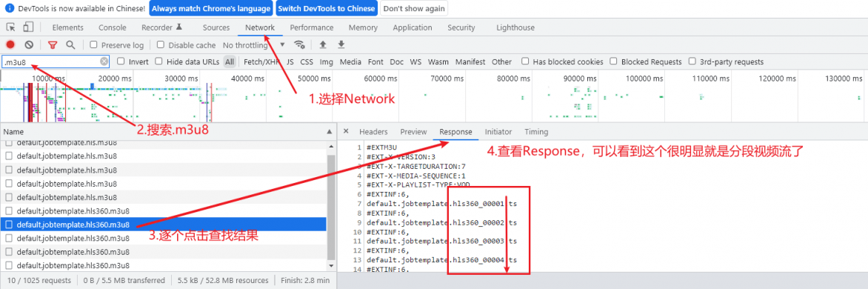Clear the .m3u8 filter text
This screenshot has height=289, width=868.
pyautogui.click(x=104, y=62)
